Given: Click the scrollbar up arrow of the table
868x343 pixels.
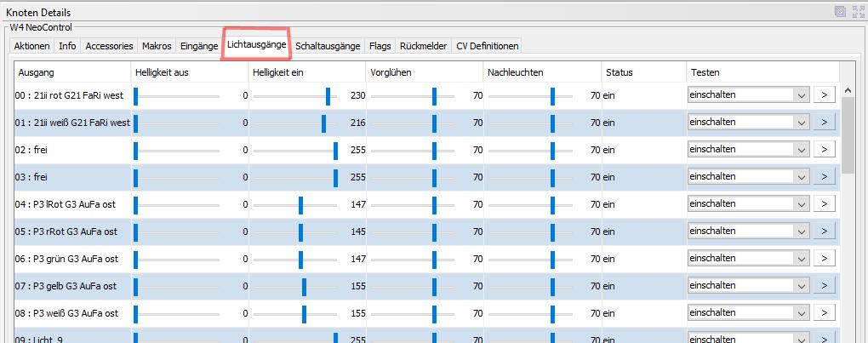Looking at the screenshot, I should [848, 90].
